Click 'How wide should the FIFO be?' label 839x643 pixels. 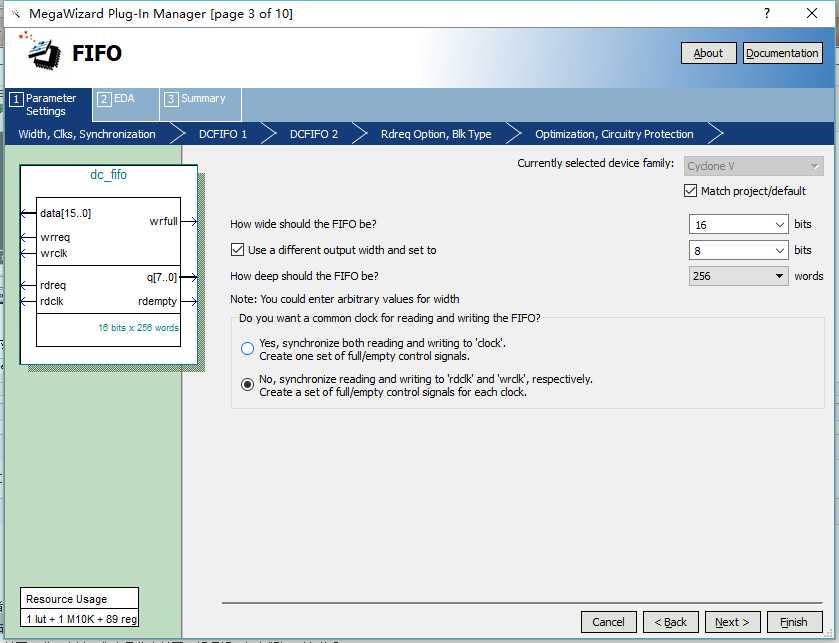click(303, 224)
